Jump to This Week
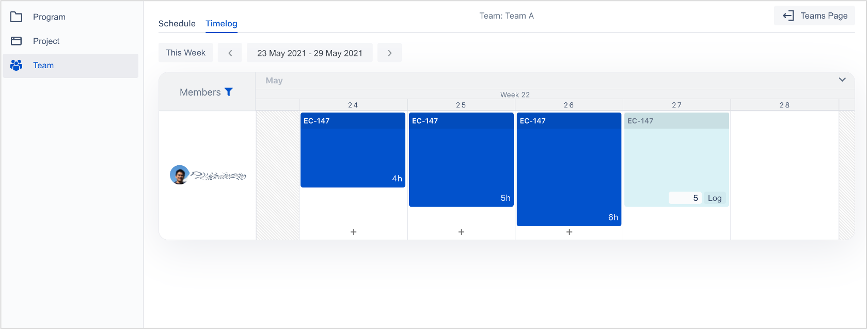Image resolution: width=868 pixels, height=329 pixels. 185,53
